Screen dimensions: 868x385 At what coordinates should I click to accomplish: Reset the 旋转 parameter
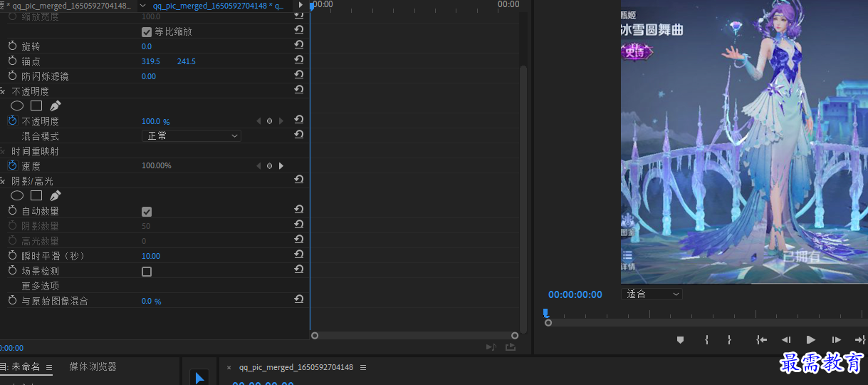point(299,45)
